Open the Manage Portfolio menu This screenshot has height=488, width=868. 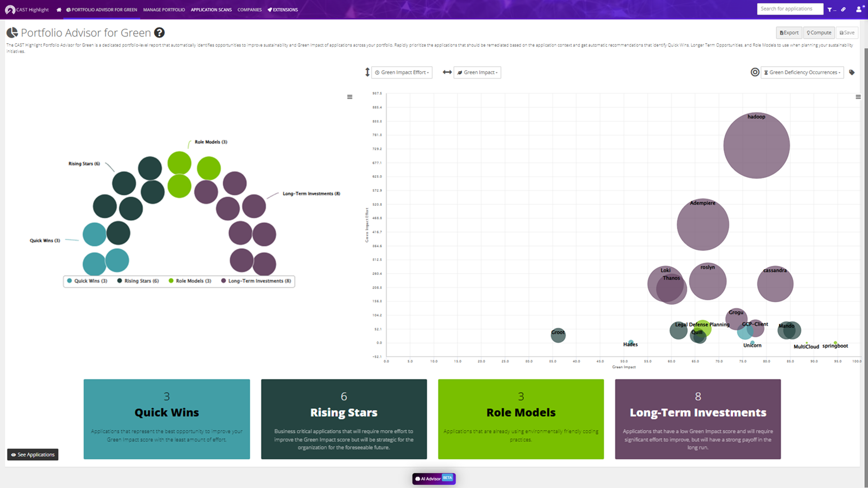(164, 10)
